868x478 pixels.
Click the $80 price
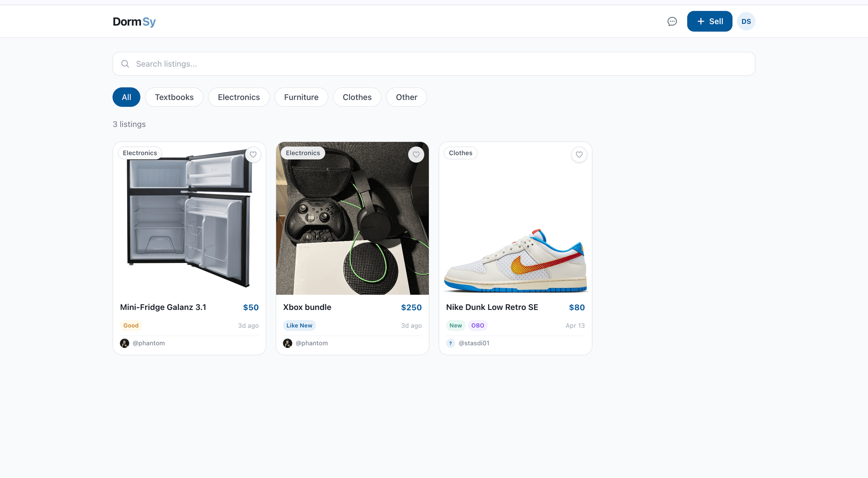coord(577,307)
